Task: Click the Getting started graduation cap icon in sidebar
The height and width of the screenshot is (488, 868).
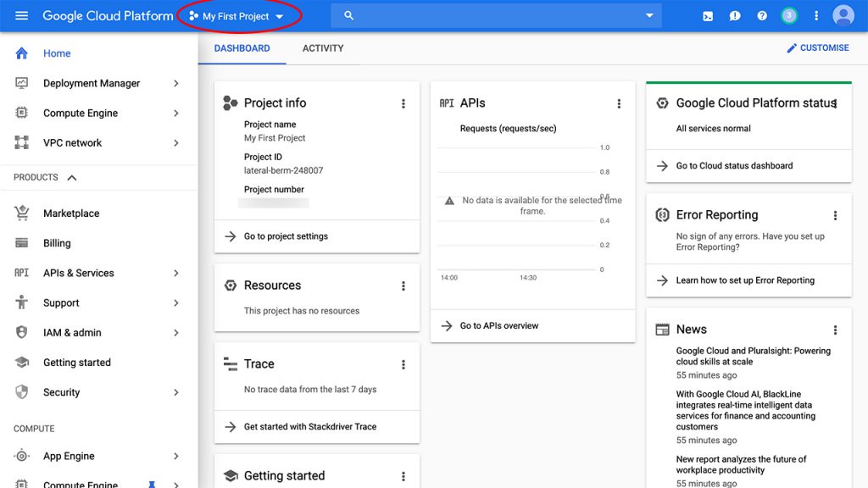Action: coord(21,363)
